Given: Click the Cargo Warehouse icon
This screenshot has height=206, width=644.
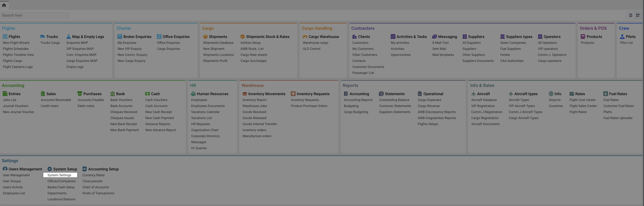Looking at the screenshot, I should tap(305, 37).
